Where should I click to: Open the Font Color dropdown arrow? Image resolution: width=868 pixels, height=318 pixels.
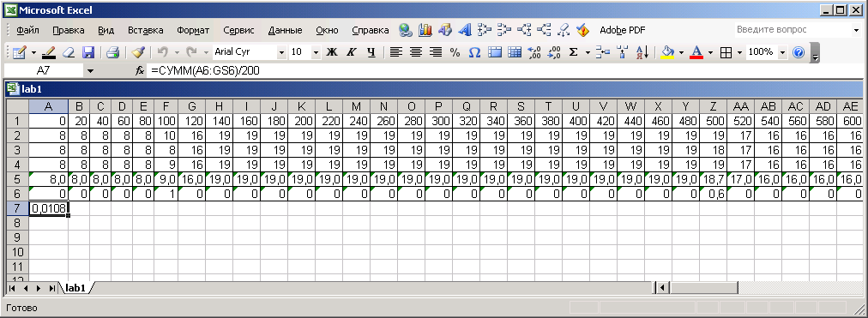(x=711, y=52)
